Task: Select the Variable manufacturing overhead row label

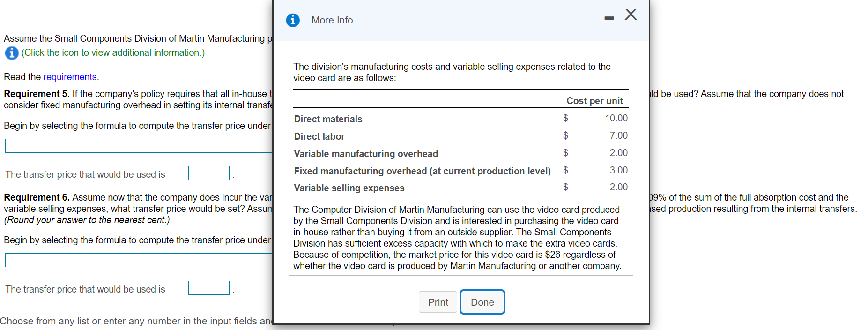Action: 366,154
